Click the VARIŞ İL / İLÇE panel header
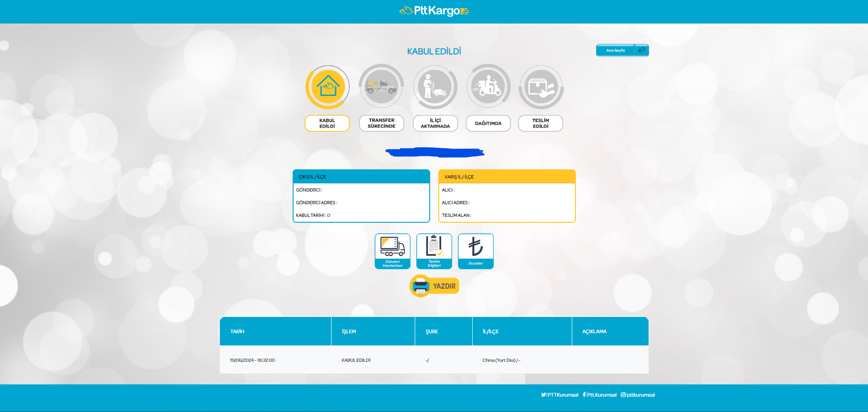 pos(507,177)
